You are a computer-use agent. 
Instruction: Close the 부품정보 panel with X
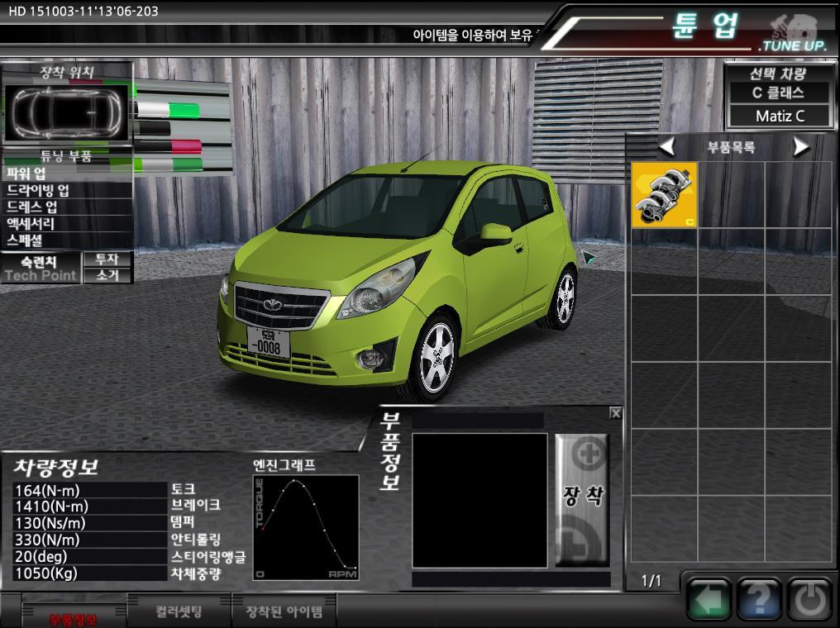coord(616,413)
